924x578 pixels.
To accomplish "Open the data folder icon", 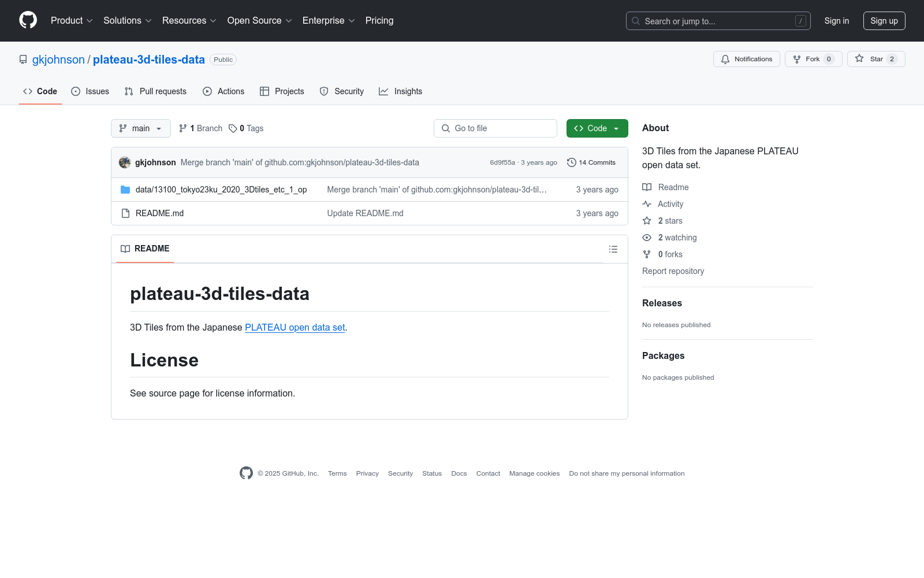I will [x=125, y=190].
